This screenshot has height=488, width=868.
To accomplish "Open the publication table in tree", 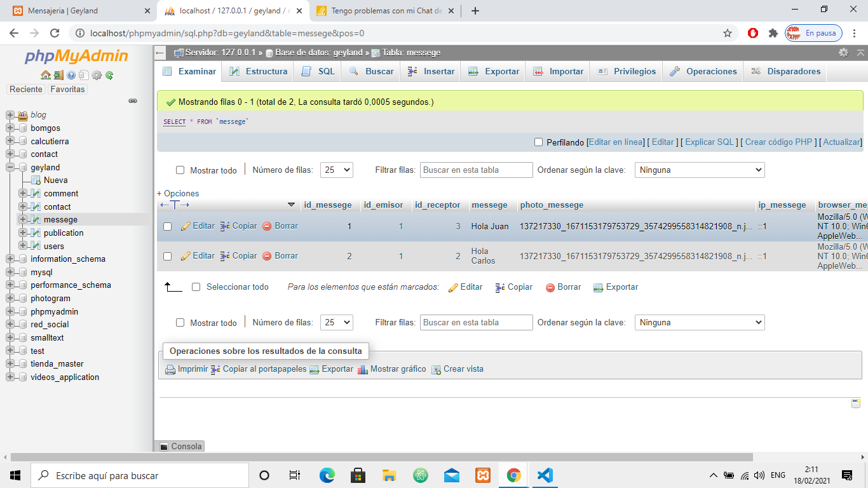I will click(64, 233).
